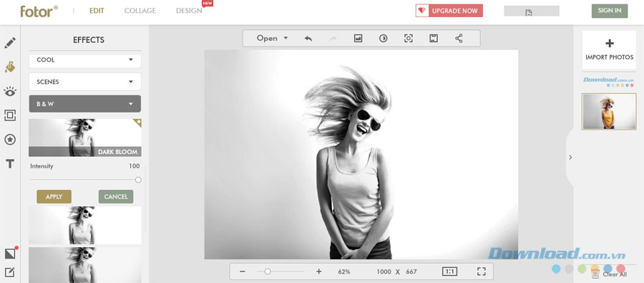Viewport: 644px width, 283px height.
Task: Select the Basic edit pencil tool
Action: [x=10, y=43]
